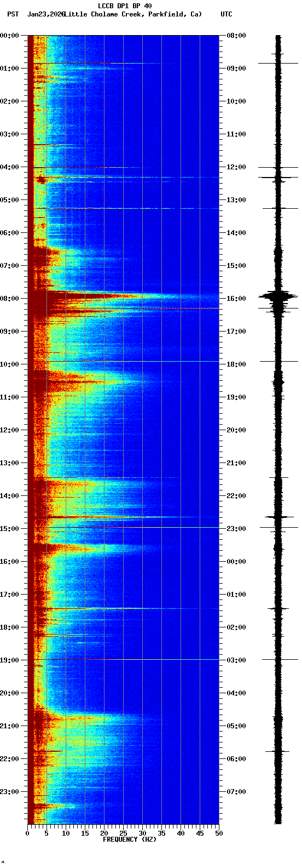The width and height of the screenshot is (302, 868).
Task: Click the 35 Hz frequency tick label
Action: point(161,833)
